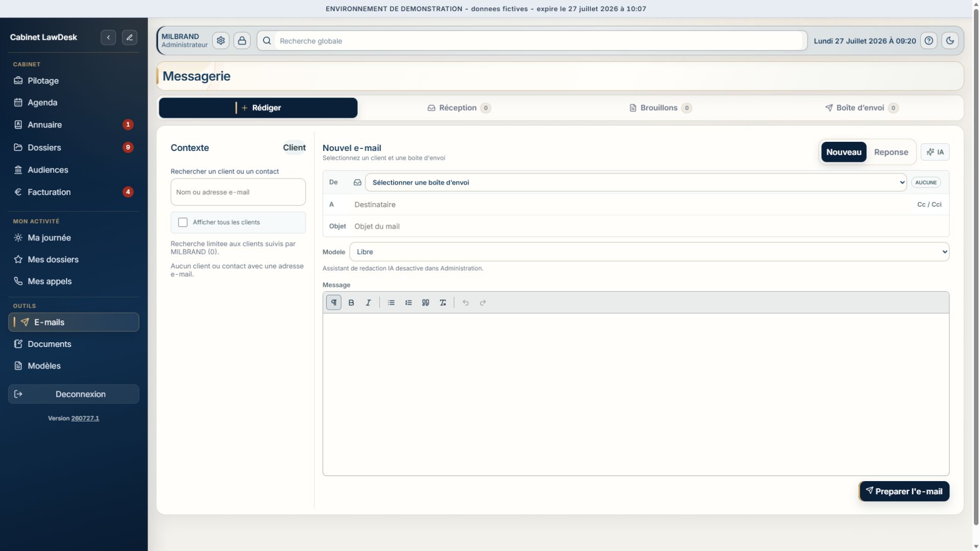Open version link 260727.1
Screen dimensions: 980x551
(85, 418)
